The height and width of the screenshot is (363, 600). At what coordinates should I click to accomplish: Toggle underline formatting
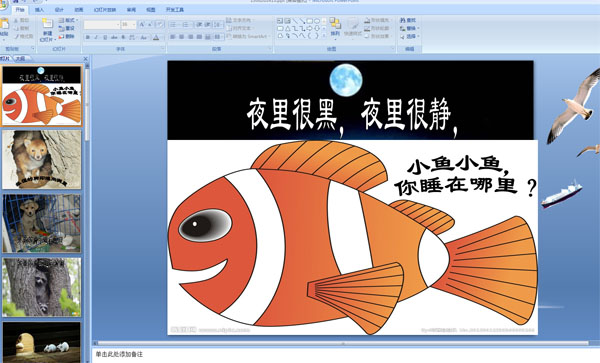[x=105, y=37]
